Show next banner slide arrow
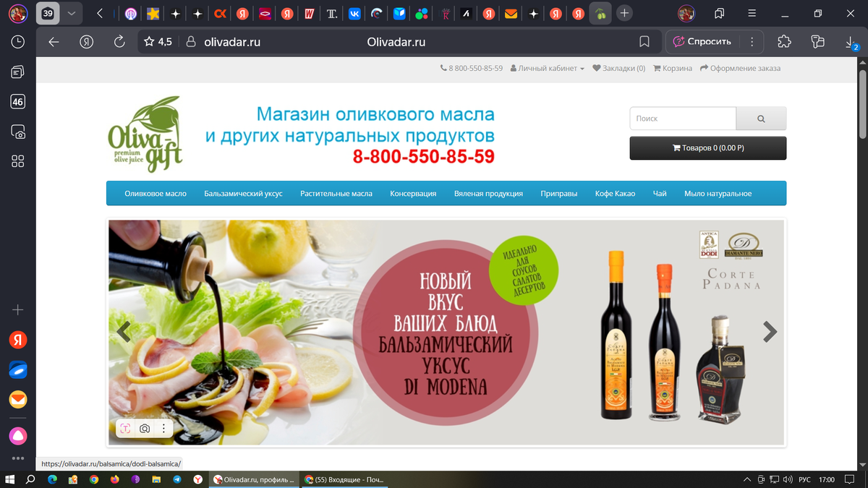Image resolution: width=868 pixels, height=488 pixels. 770,332
